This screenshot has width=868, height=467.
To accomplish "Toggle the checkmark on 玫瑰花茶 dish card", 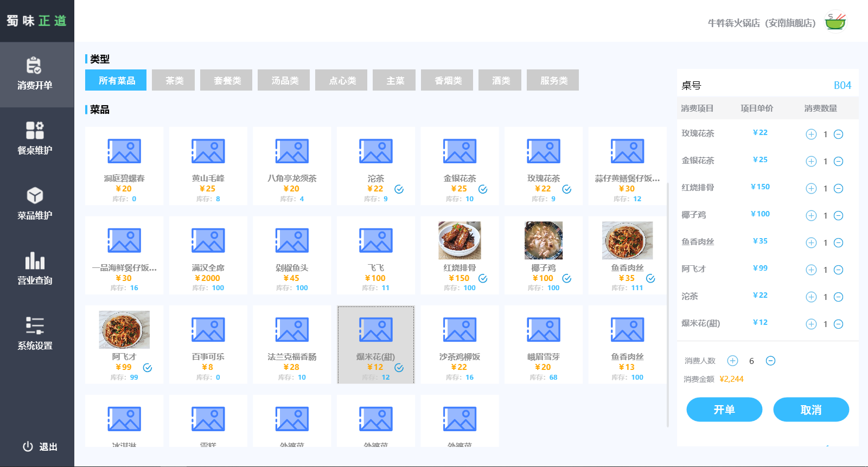I will (566, 189).
